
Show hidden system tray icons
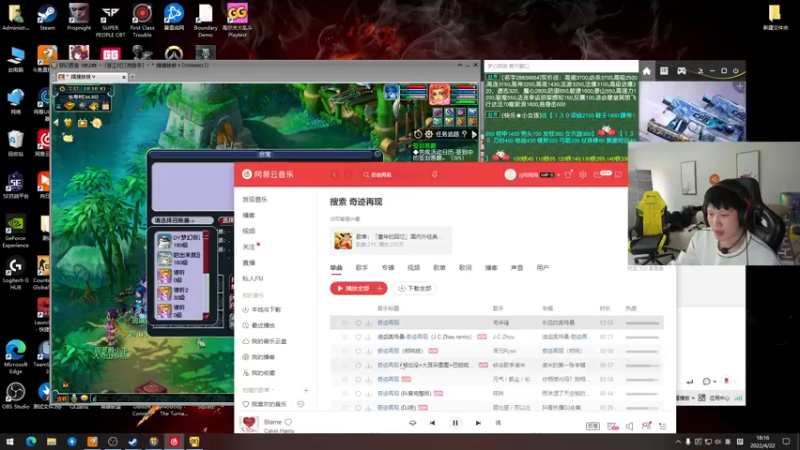[x=678, y=441]
